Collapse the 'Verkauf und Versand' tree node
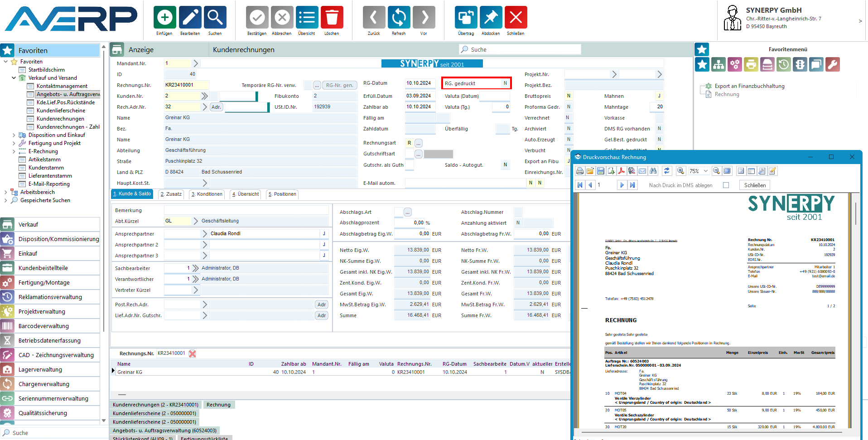This screenshot has width=868, height=440. point(14,78)
